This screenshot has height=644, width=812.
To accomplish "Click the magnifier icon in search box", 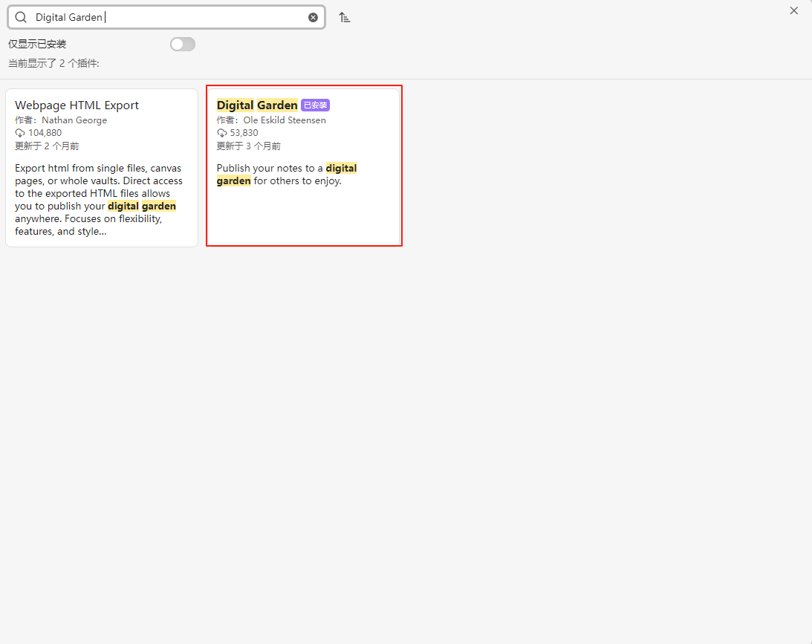I will (21, 17).
